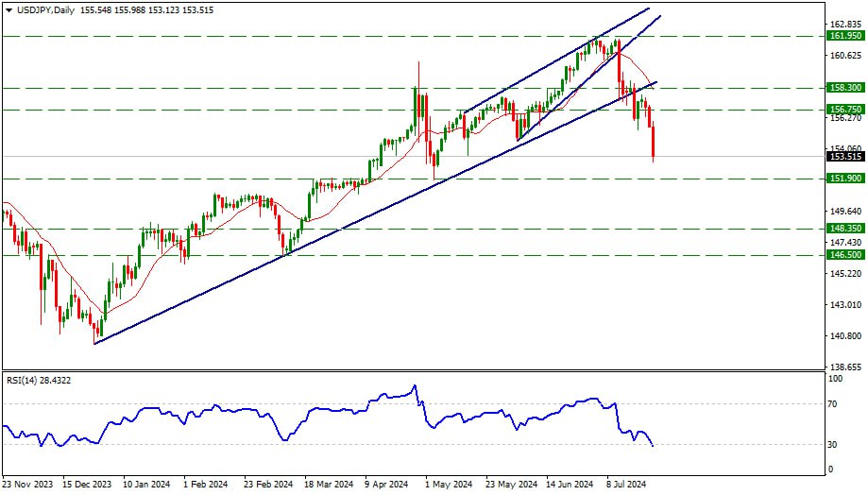Viewport: 868px width, 495px height.
Task: Select the 140.800 price axis value
Action: (846, 336)
